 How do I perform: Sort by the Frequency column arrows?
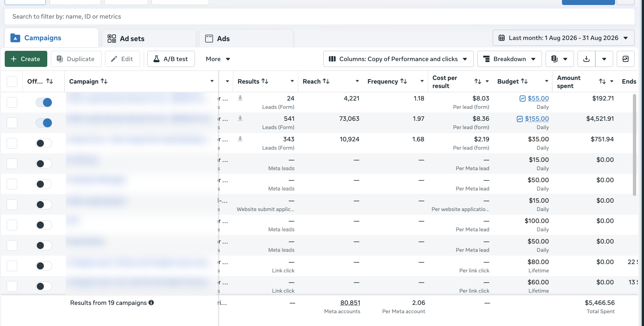coord(403,81)
